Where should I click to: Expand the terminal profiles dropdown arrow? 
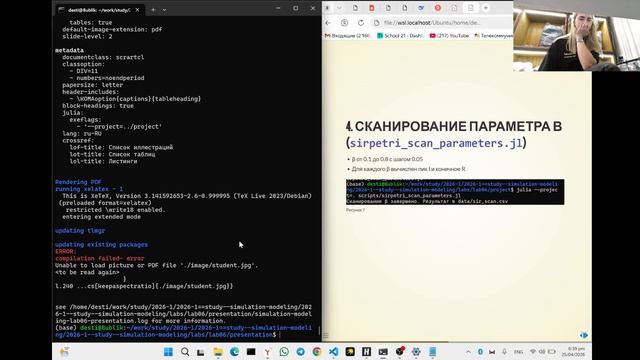pos(164,10)
